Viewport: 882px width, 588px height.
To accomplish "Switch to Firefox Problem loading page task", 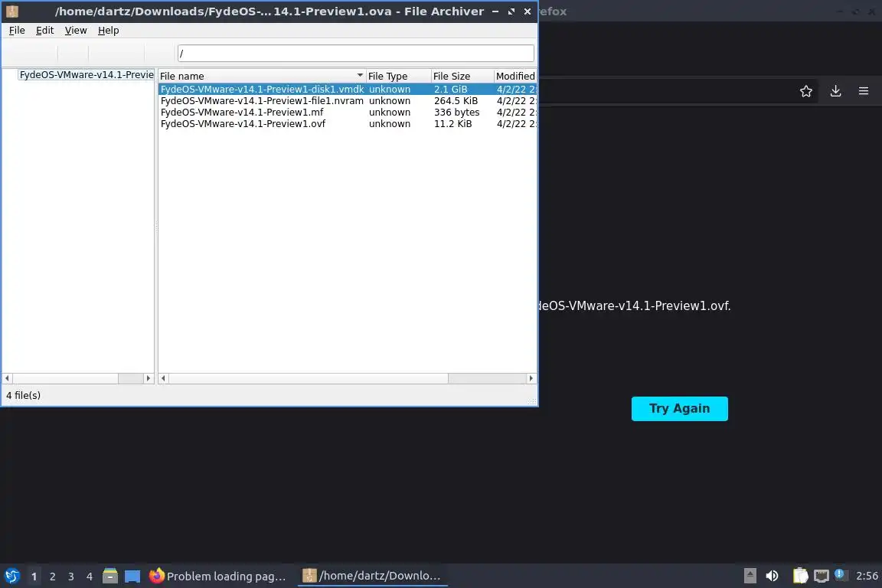I will pyautogui.click(x=218, y=577).
